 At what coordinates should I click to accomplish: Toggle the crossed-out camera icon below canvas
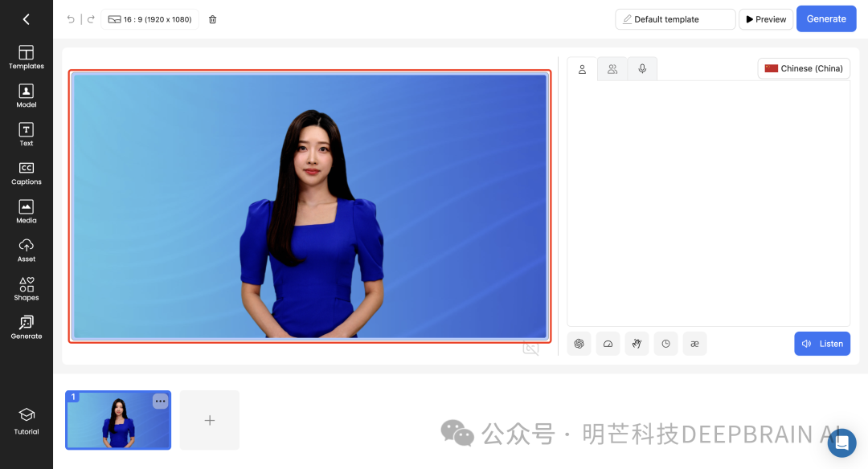531,349
